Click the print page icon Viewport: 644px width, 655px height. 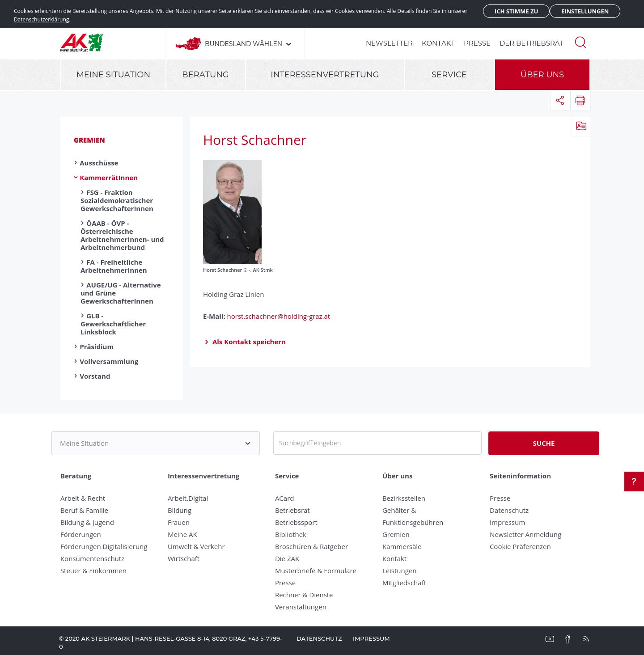pos(580,100)
